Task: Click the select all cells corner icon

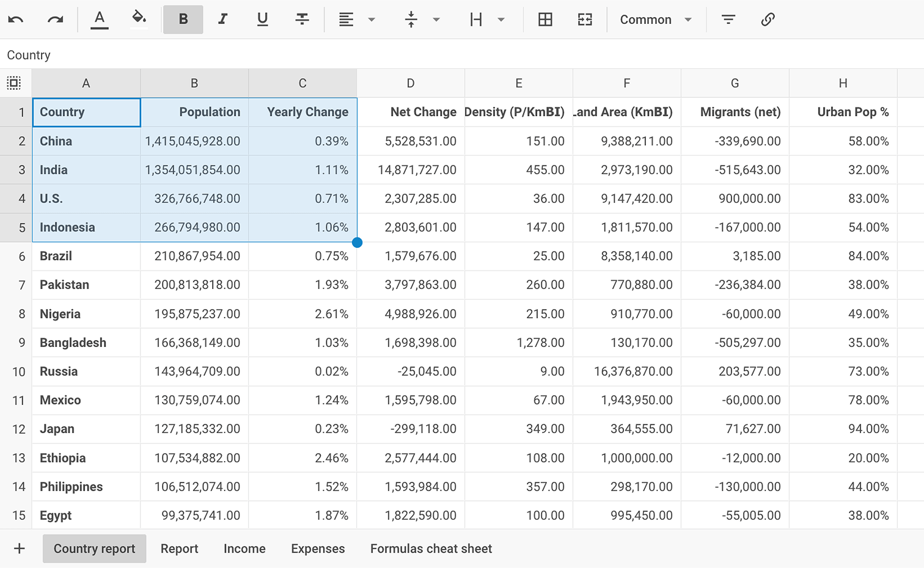Action: [14, 83]
